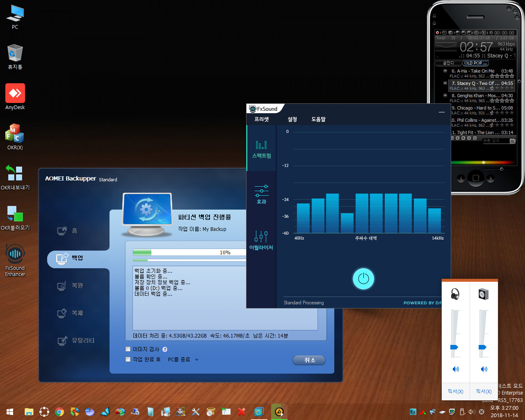Click the 빠른 검색 quick search field

point(495,141)
